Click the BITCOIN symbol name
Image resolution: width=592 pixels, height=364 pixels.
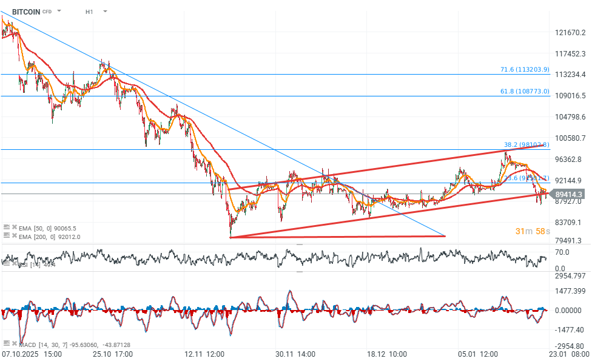26,12
